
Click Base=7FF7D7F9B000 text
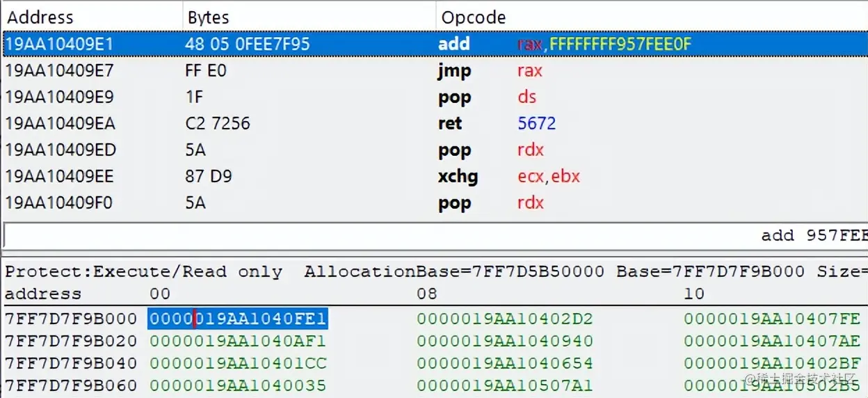click(710, 271)
